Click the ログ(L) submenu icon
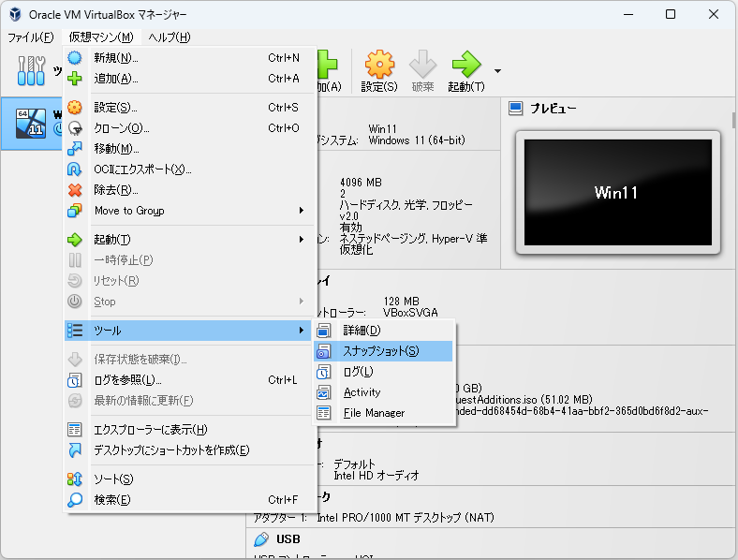Image resolution: width=738 pixels, height=560 pixels. [x=323, y=372]
